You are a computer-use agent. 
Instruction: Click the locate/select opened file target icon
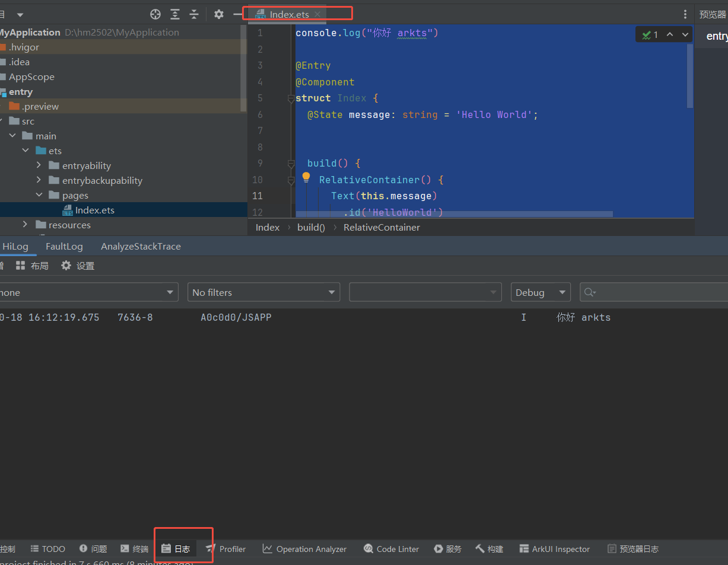pyautogui.click(x=155, y=14)
